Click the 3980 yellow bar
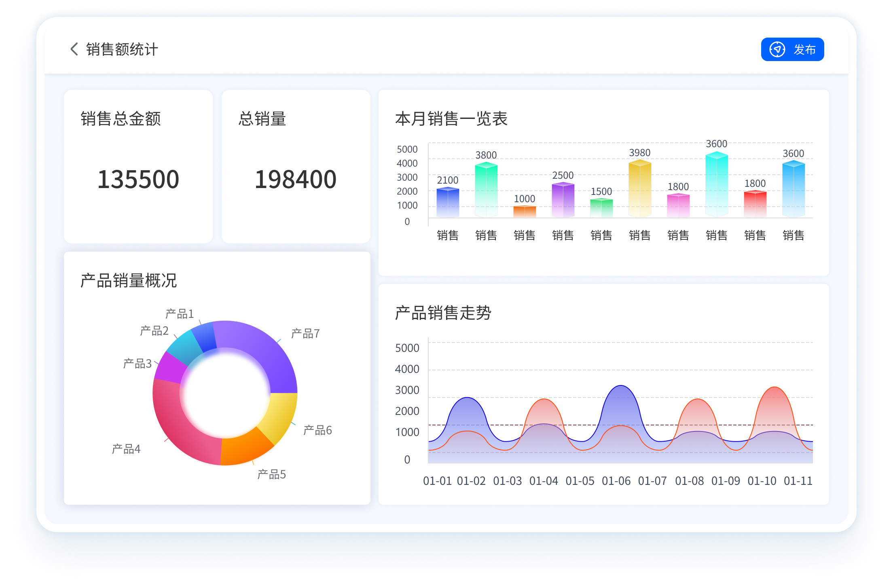The image size is (893, 588). [639, 188]
